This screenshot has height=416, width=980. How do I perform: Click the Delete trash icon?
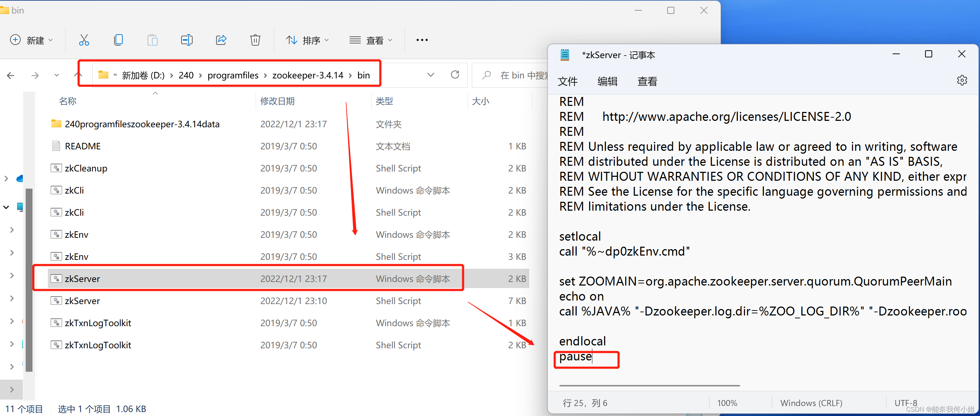(255, 40)
